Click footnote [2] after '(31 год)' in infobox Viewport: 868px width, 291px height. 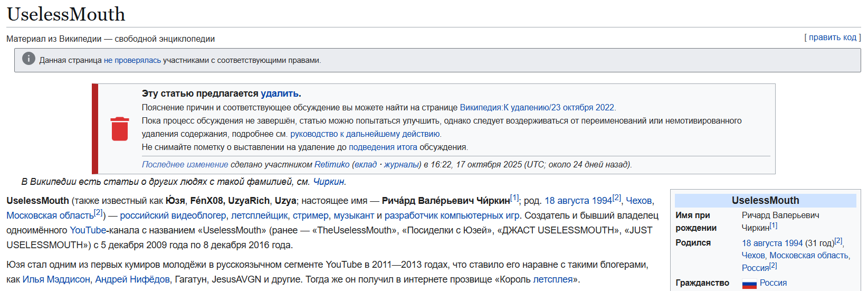[838, 240]
